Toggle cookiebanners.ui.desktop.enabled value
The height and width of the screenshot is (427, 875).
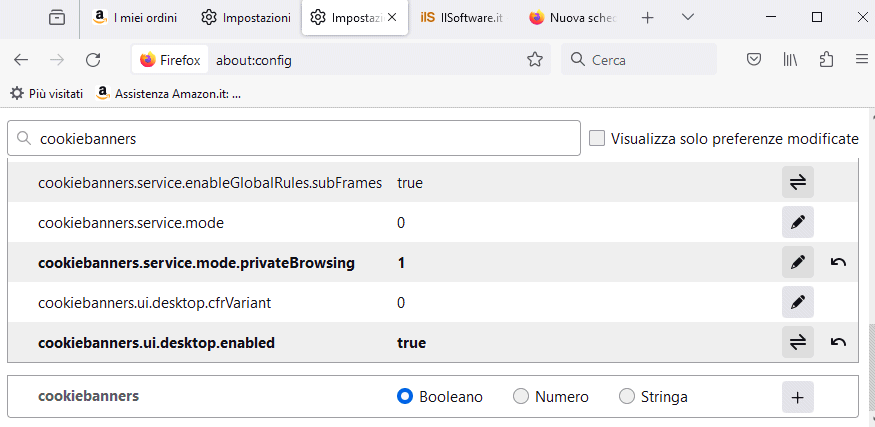coord(797,342)
